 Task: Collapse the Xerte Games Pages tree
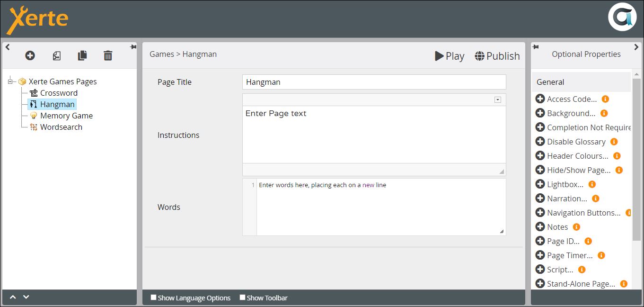point(10,81)
